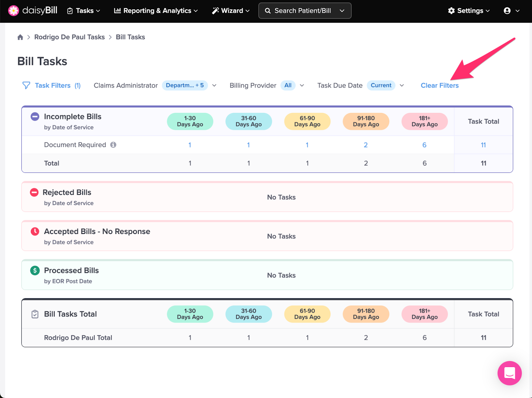Image resolution: width=532 pixels, height=398 pixels.
Task: Open the daisyBill home page via logo
Action: coord(32,10)
